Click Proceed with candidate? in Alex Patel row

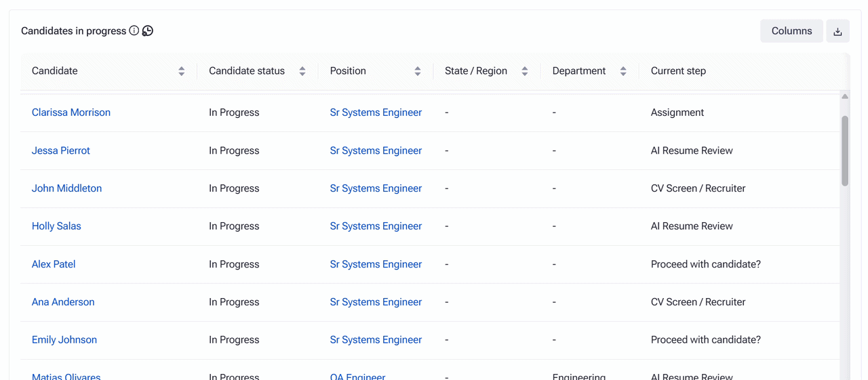[706, 264]
